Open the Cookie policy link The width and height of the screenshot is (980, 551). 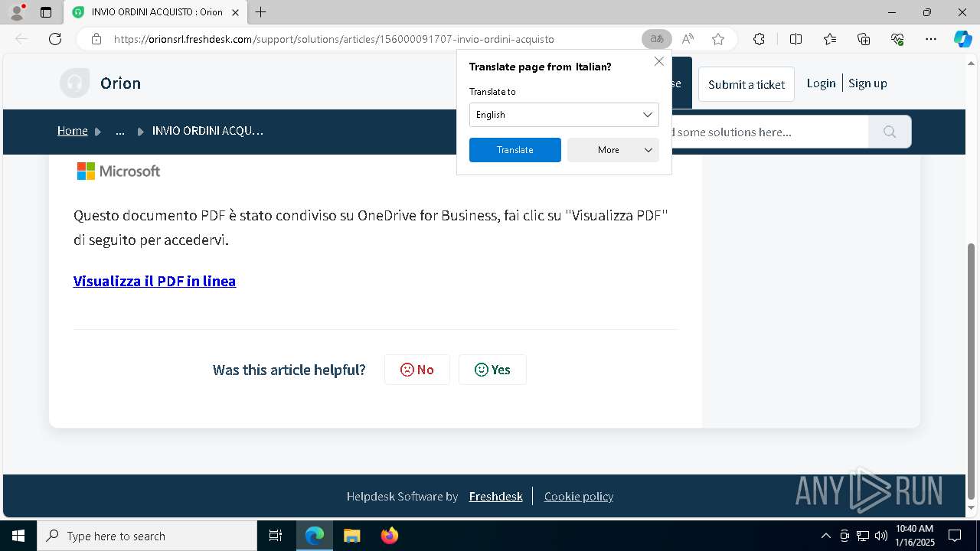[x=579, y=497]
